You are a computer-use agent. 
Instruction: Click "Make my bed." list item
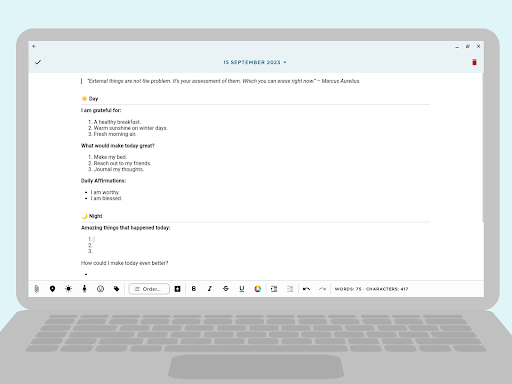click(x=110, y=157)
